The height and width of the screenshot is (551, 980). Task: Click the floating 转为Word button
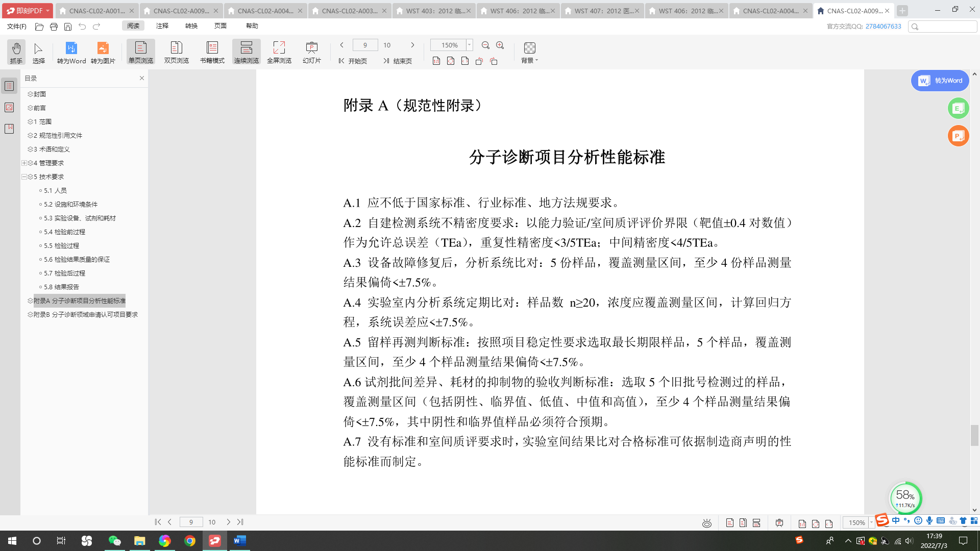point(940,81)
